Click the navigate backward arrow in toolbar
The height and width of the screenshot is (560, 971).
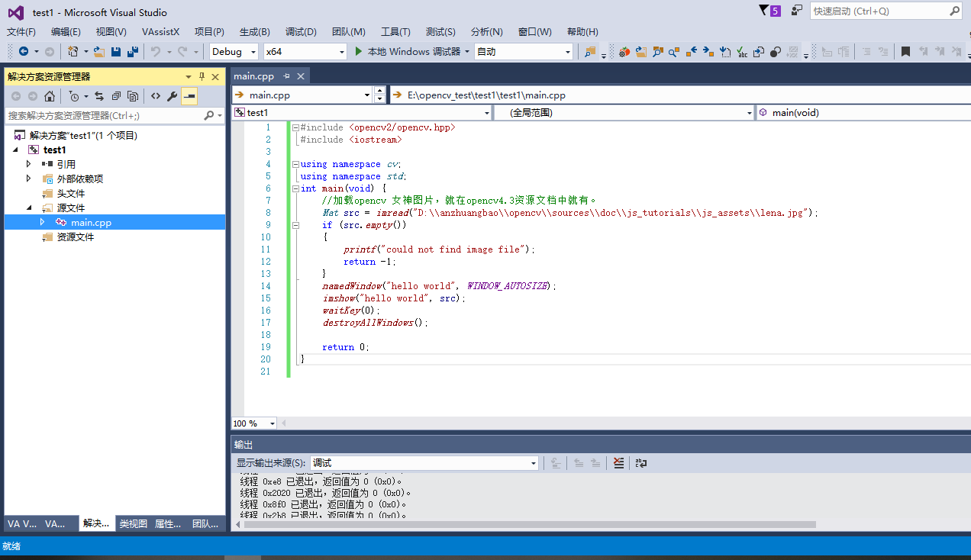pos(24,51)
